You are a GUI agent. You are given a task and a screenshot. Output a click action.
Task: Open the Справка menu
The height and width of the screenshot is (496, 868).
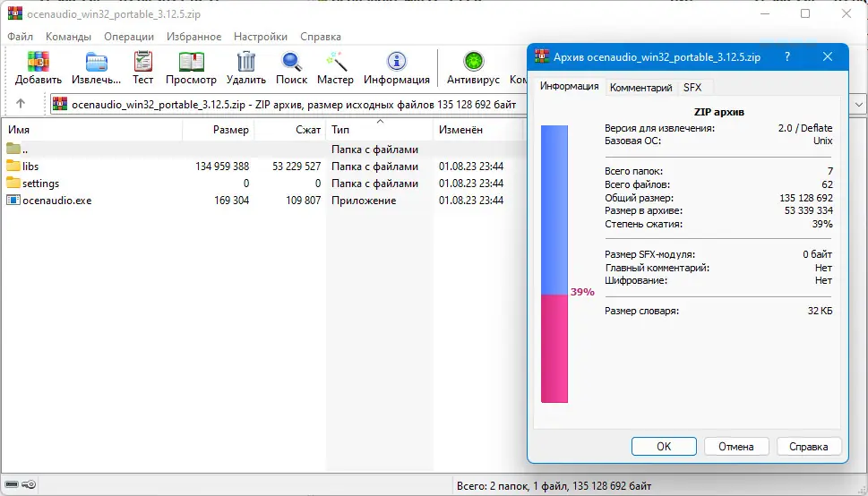point(321,37)
